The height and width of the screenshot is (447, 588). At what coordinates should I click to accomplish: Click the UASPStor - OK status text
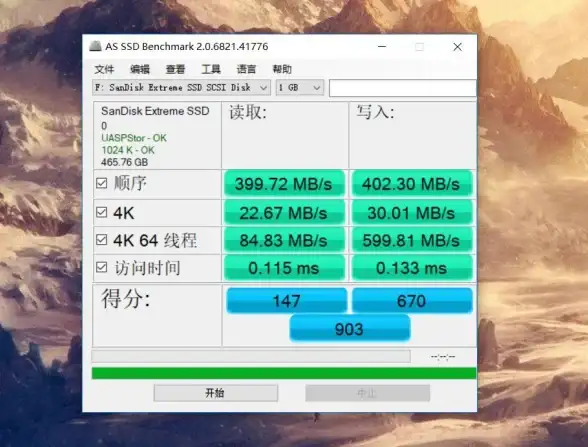click(x=134, y=138)
